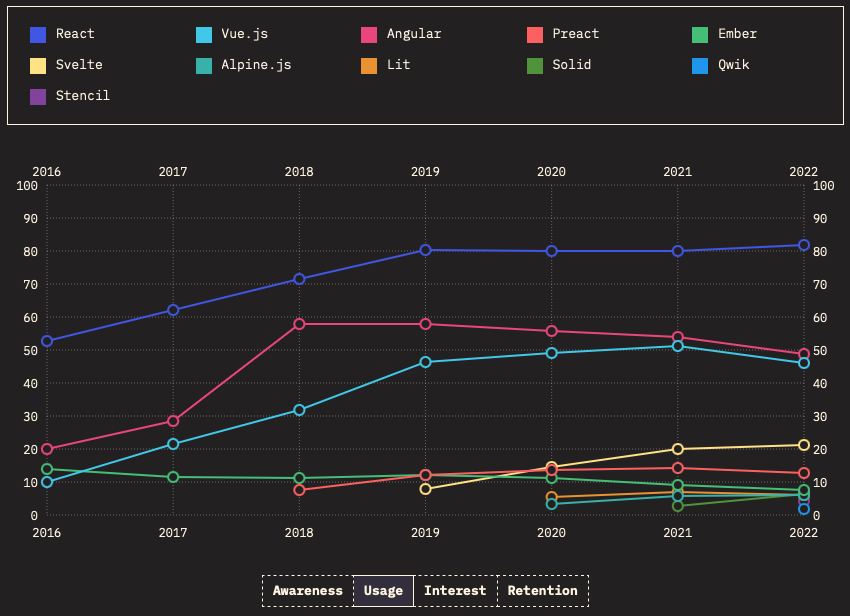Click Svelte's 2021 data point
850x616 pixels.
pyautogui.click(x=678, y=449)
